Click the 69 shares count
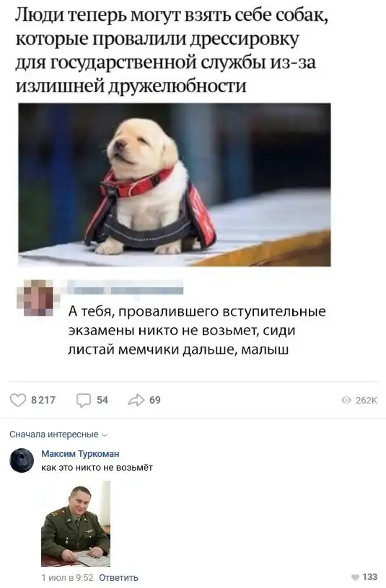 (154, 400)
